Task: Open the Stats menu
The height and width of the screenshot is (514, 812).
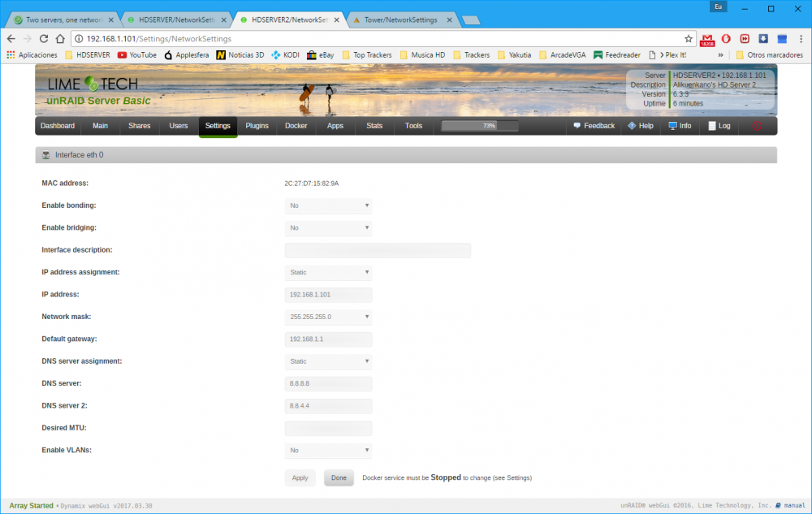Action: pos(374,126)
